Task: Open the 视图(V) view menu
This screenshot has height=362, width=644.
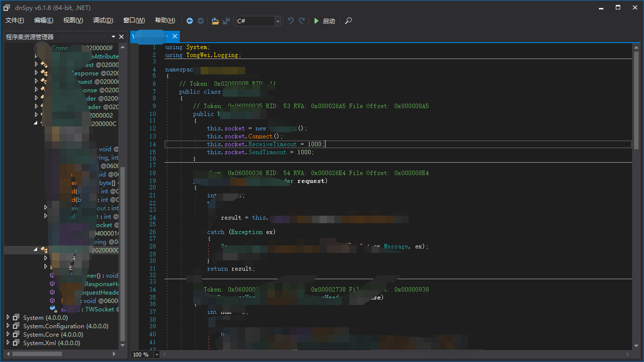Action: coord(73,20)
